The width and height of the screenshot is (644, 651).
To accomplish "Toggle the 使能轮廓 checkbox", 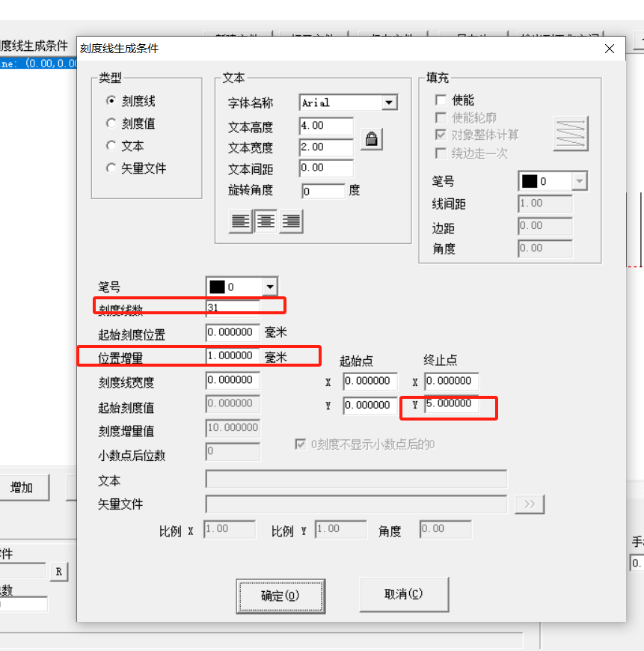I will point(441,118).
